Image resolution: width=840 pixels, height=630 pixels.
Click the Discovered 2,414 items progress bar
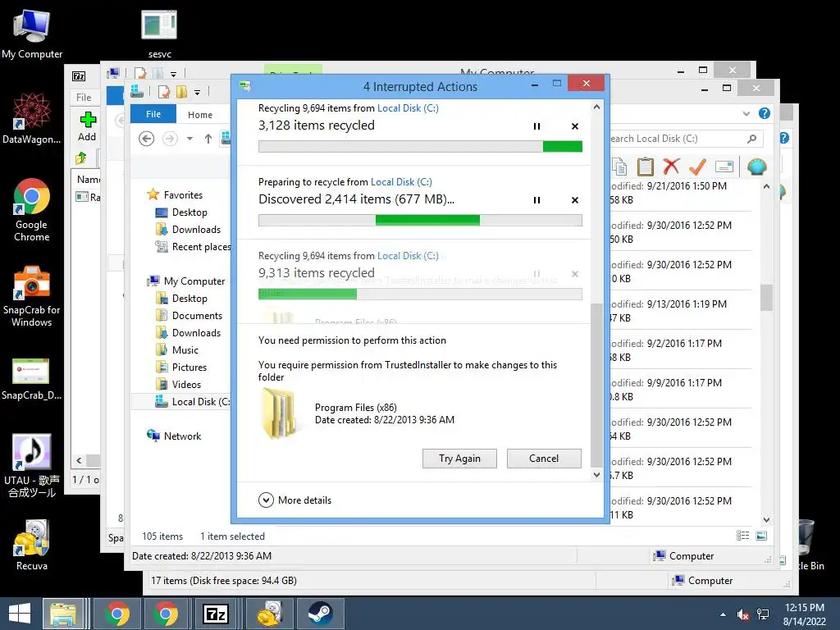pos(420,220)
